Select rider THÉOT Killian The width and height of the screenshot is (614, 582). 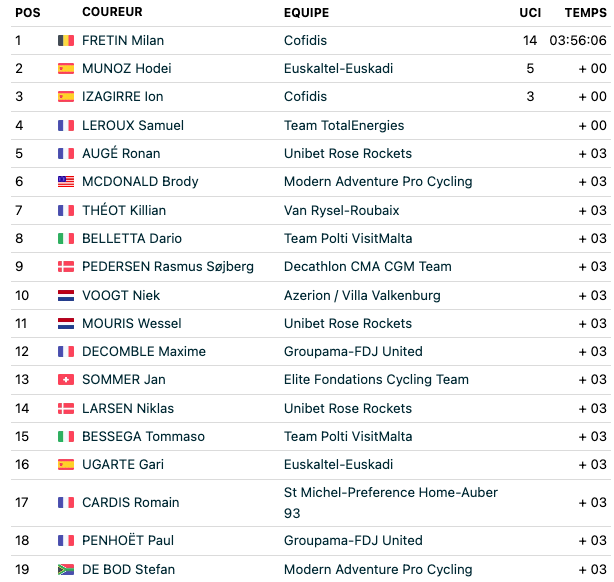click(124, 210)
